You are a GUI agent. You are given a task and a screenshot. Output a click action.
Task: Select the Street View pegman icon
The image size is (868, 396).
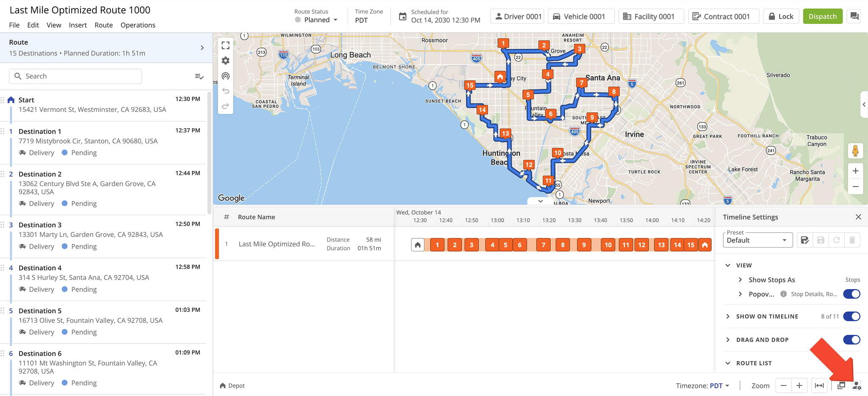coord(855,151)
